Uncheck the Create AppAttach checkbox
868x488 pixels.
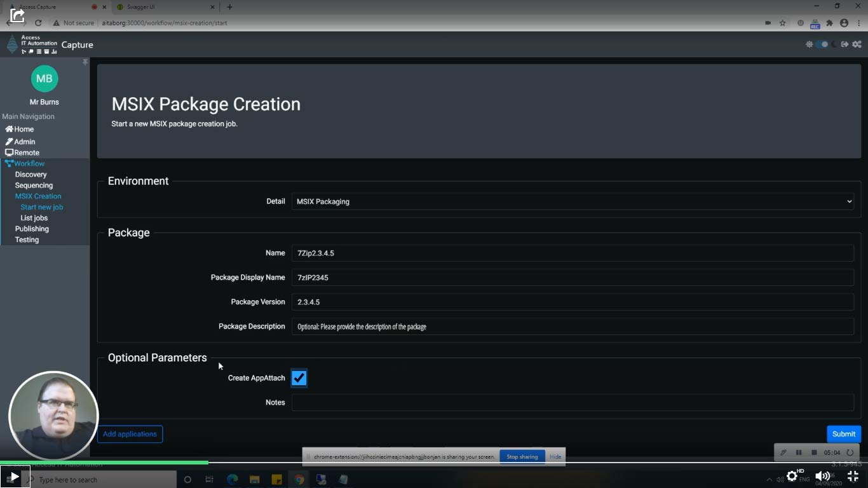[x=299, y=377]
